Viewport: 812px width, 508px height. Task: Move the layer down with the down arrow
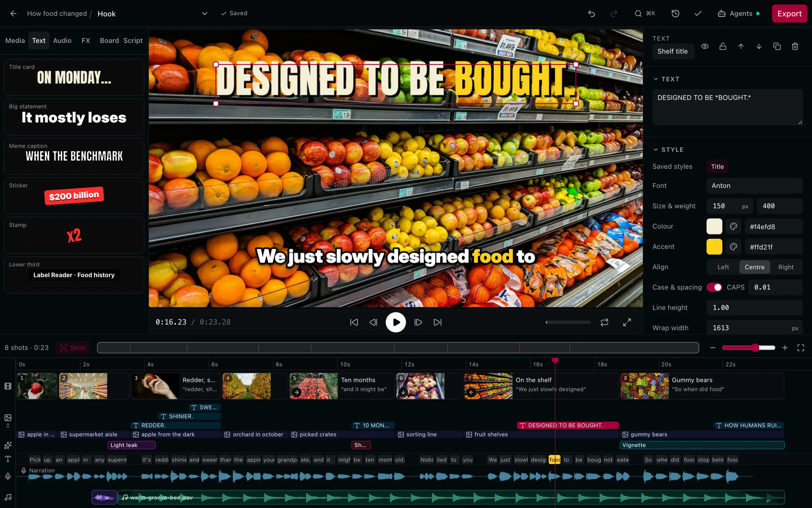coord(759,46)
